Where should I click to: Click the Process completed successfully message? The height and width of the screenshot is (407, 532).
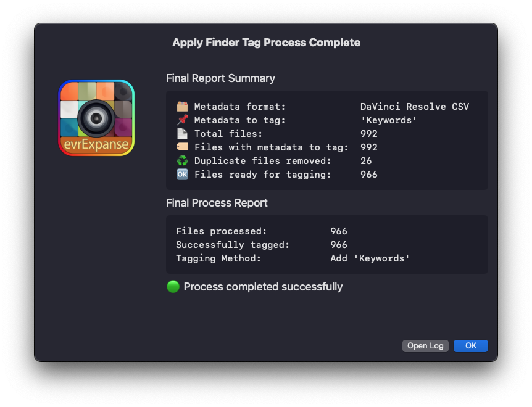click(263, 287)
